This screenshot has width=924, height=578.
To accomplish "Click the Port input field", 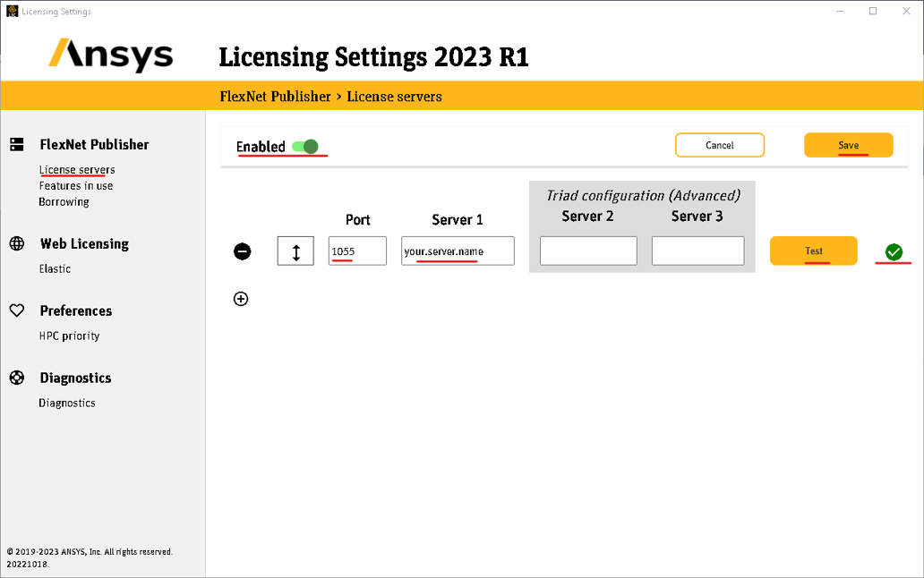I will (356, 251).
